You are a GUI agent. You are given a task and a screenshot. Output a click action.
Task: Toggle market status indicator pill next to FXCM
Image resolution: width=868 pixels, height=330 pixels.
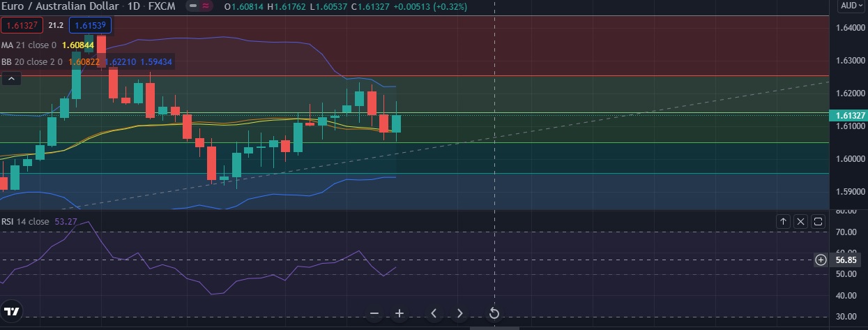point(200,6)
